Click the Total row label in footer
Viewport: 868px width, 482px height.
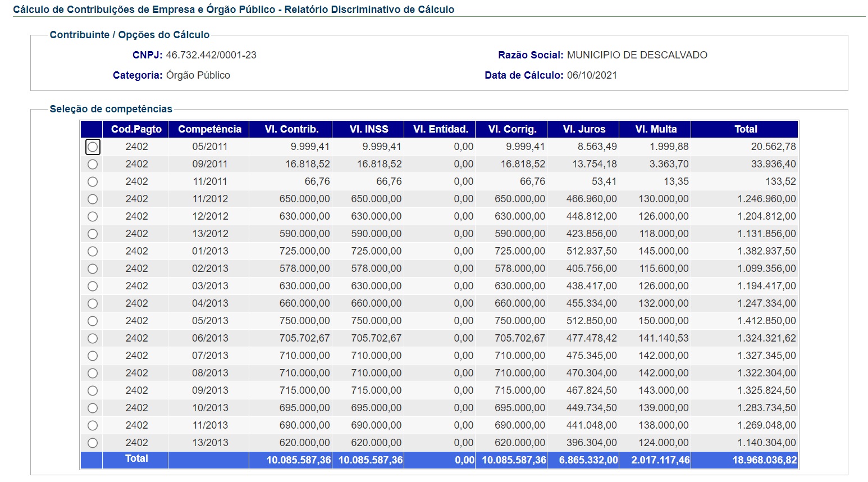[136, 458]
